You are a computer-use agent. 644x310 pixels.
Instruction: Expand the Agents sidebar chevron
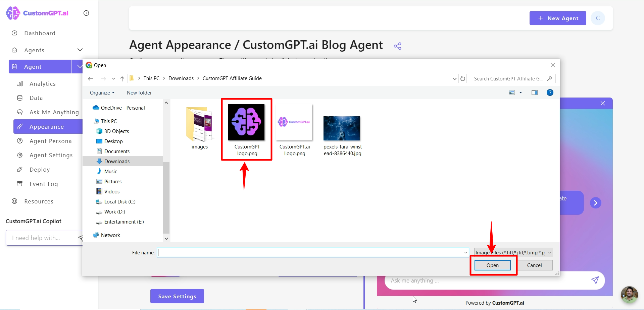(x=80, y=50)
